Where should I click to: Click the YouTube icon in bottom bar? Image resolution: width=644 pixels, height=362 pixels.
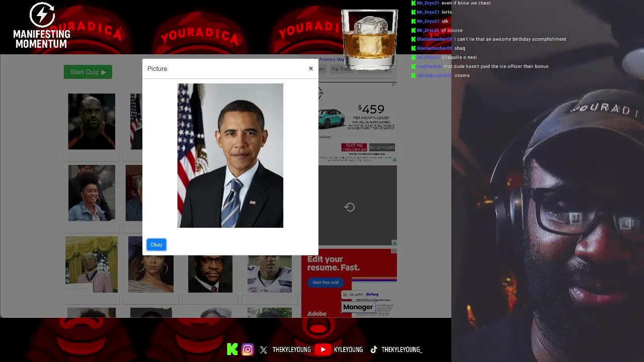[323, 349]
